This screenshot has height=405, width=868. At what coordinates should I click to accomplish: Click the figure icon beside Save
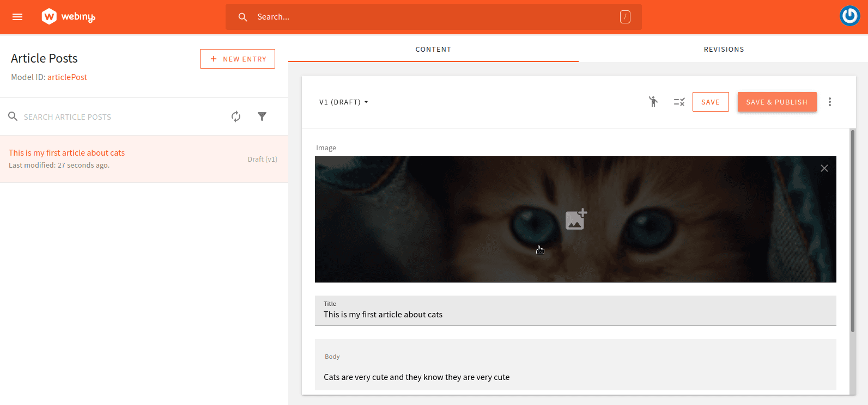pyautogui.click(x=653, y=102)
